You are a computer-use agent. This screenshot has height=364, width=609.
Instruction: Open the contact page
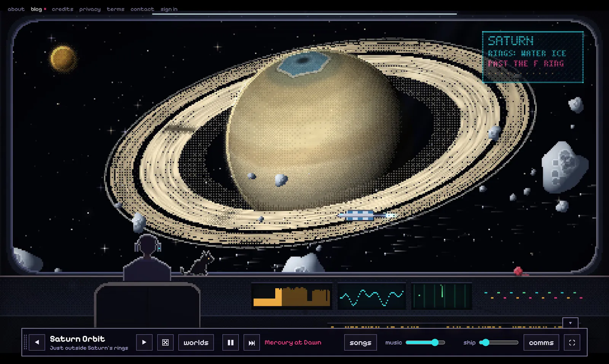coord(142,9)
